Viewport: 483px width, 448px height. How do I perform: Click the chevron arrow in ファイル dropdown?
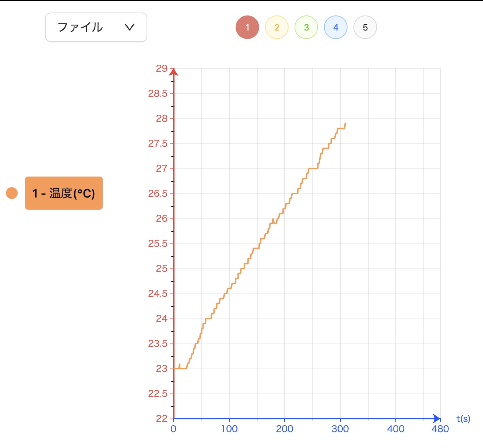tap(130, 27)
